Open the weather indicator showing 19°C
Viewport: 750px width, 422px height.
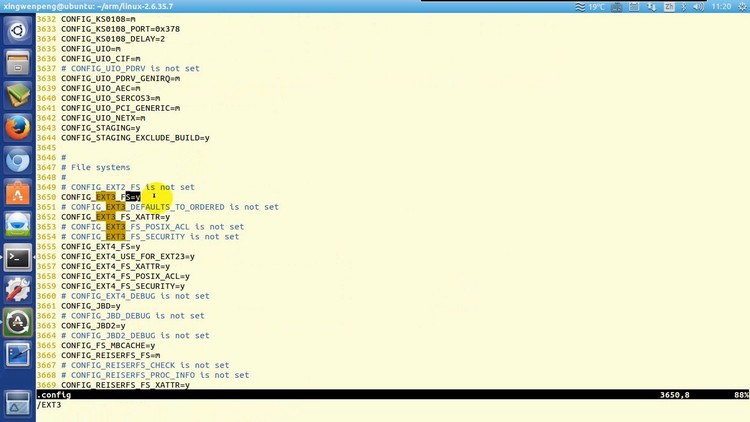pyautogui.click(x=590, y=7)
